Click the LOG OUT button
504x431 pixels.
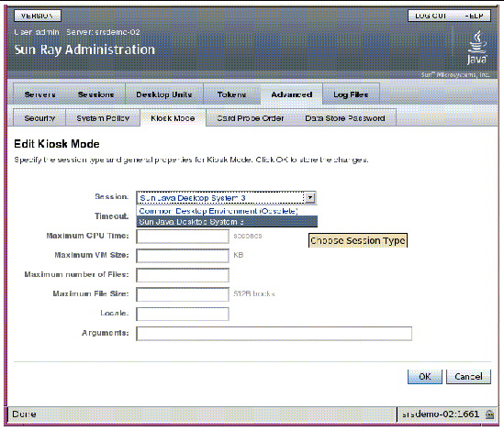(x=431, y=16)
